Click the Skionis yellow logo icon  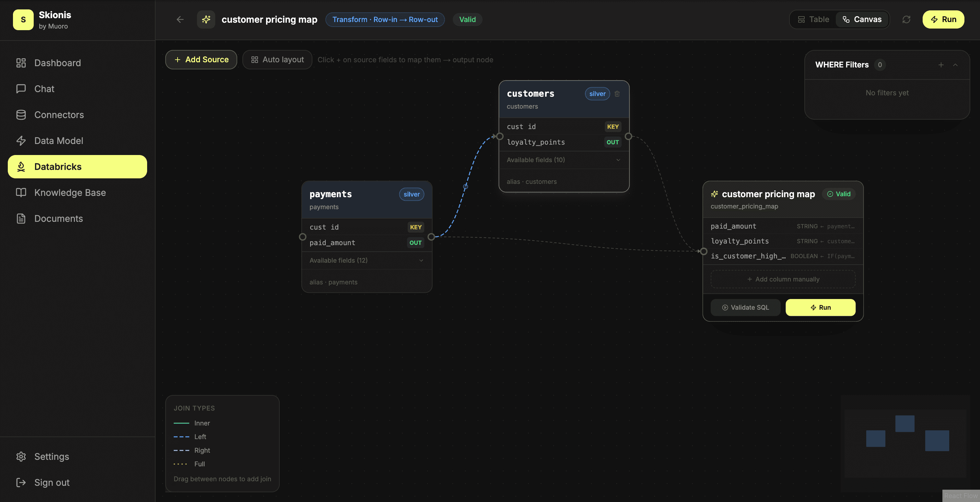coord(23,19)
